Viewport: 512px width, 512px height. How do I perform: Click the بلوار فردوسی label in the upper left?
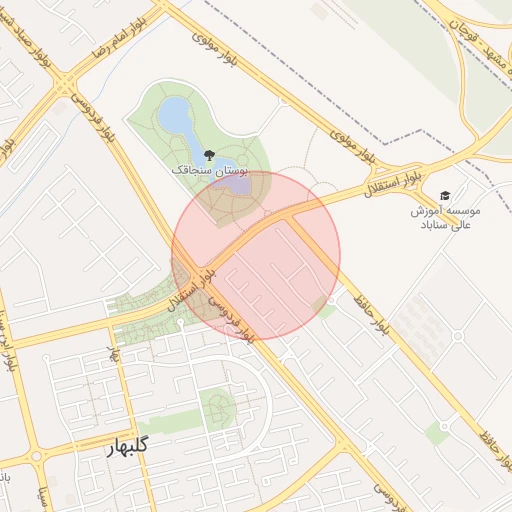click(93, 118)
